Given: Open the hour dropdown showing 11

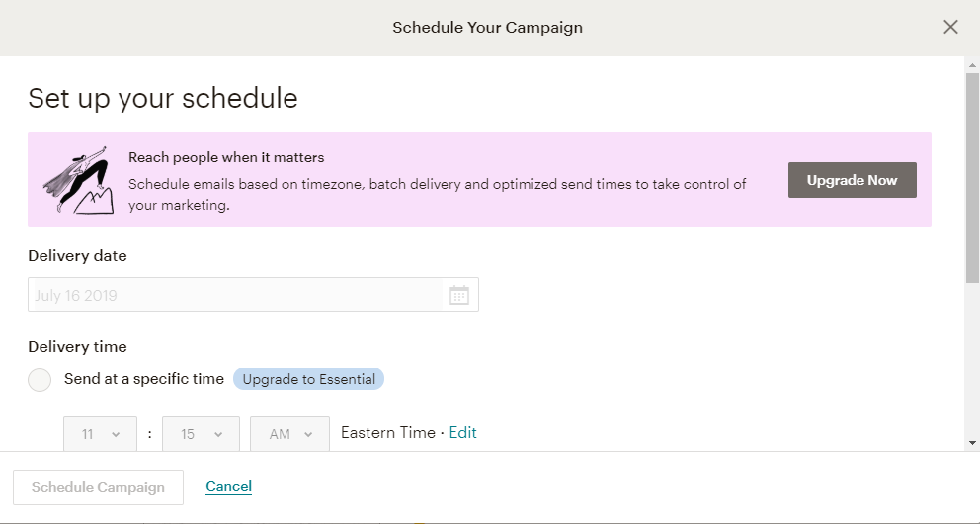Looking at the screenshot, I should [x=102, y=434].
